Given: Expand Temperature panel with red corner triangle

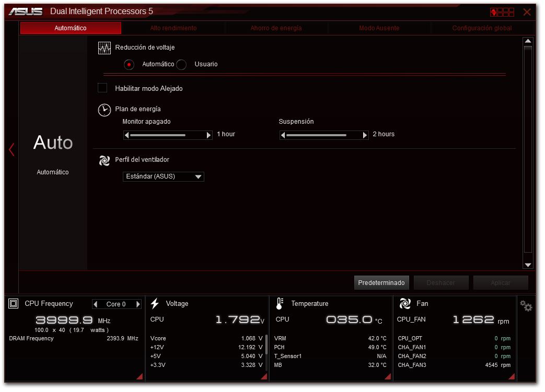Looking at the screenshot, I should click(388, 376).
